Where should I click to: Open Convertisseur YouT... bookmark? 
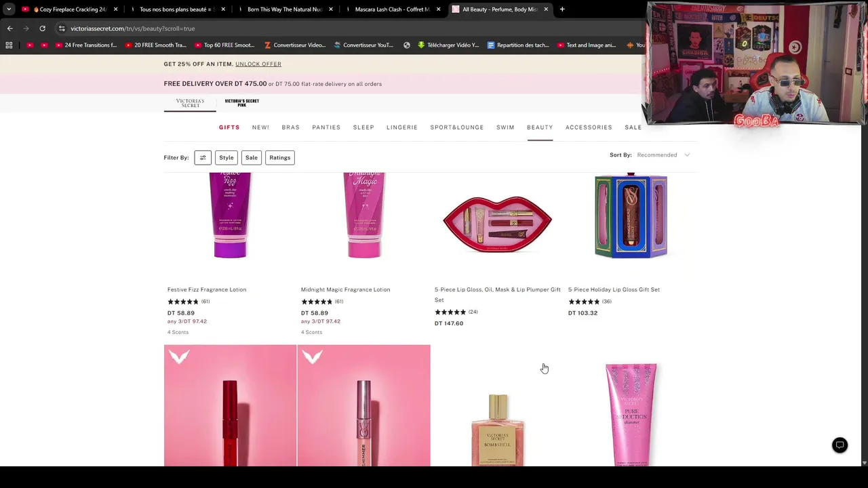coord(363,45)
